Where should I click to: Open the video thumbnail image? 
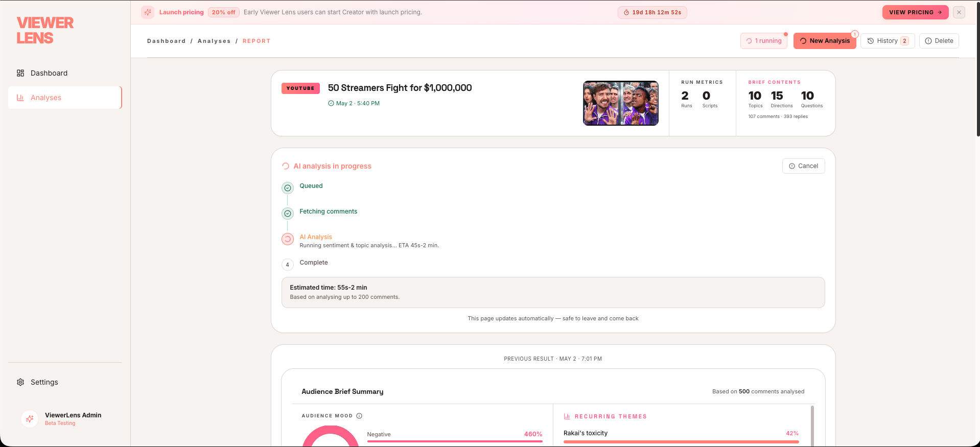pos(621,103)
